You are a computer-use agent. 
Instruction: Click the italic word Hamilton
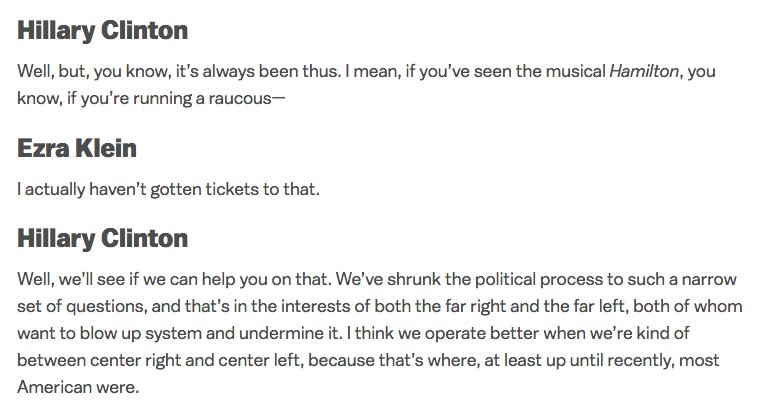click(x=644, y=71)
